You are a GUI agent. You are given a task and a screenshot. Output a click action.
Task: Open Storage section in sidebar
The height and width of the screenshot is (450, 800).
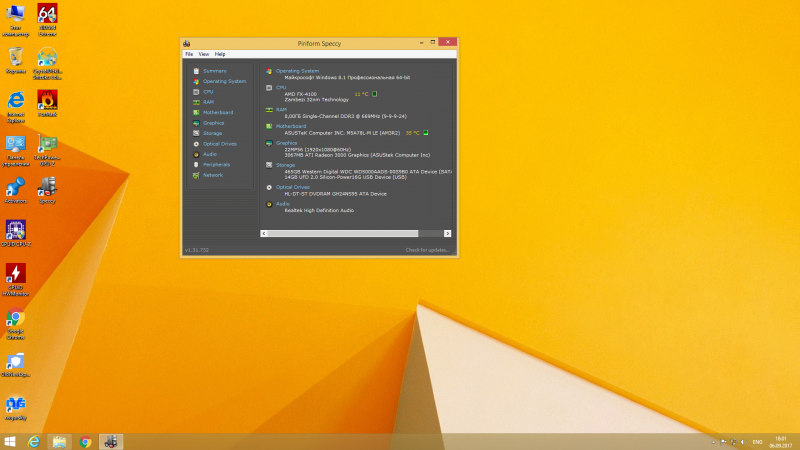[x=212, y=133]
